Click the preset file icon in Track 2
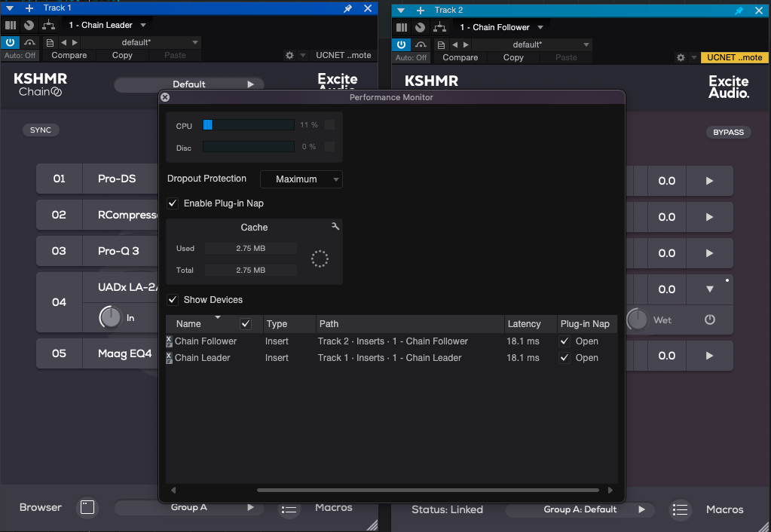This screenshot has height=532, width=771. 441,45
